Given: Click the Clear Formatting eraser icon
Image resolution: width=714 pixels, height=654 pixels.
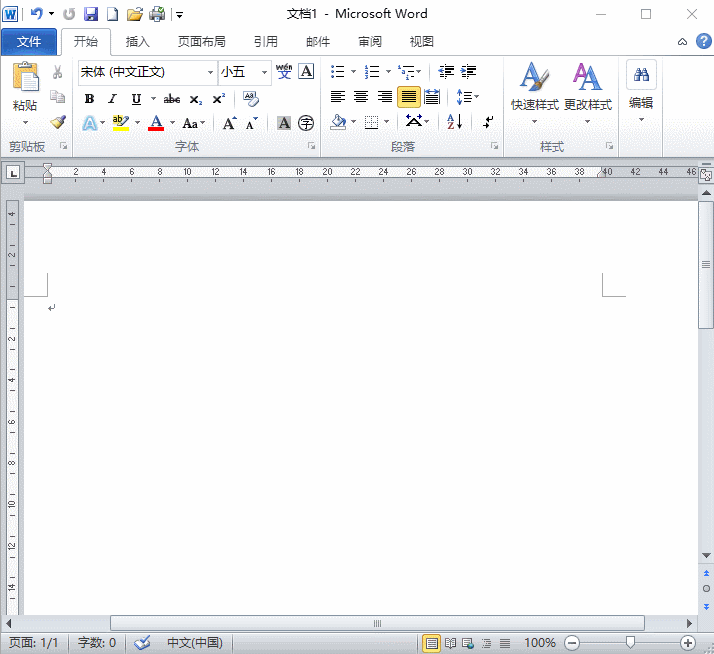Looking at the screenshot, I should coord(250,99).
